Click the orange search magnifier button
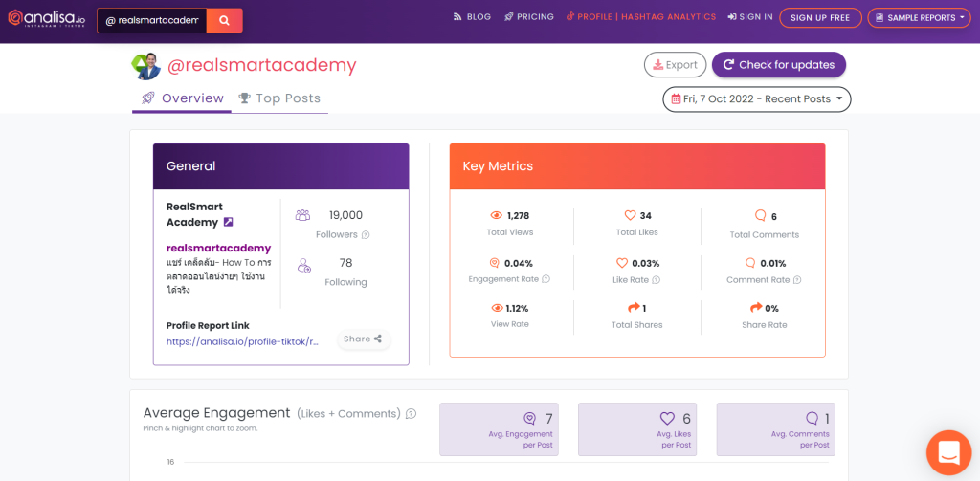The height and width of the screenshot is (481, 980). pyautogui.click(x=224, y=20)
